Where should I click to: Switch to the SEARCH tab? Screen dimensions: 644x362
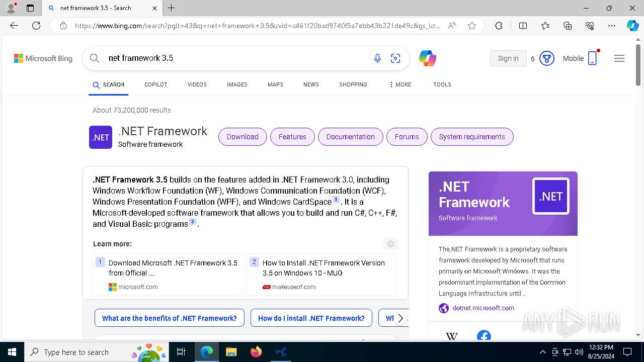(109, 84)
